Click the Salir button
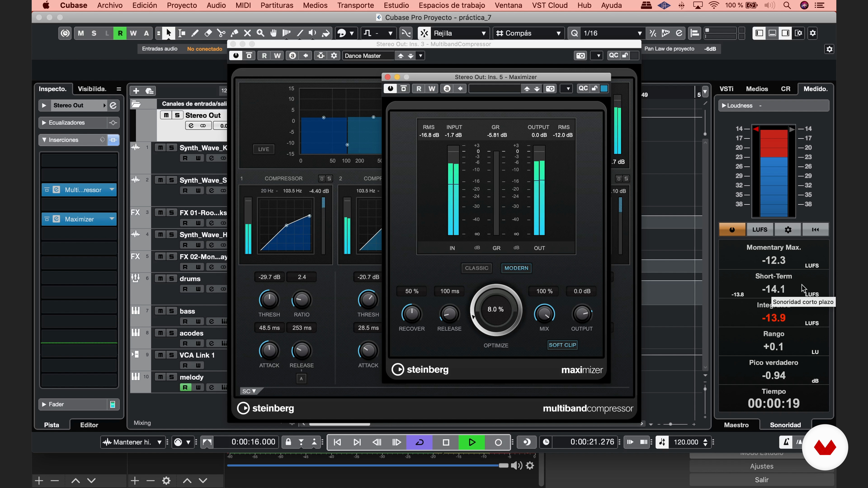Image resolution: width=868 pixels, height=488 pixels. click(762, 480)
